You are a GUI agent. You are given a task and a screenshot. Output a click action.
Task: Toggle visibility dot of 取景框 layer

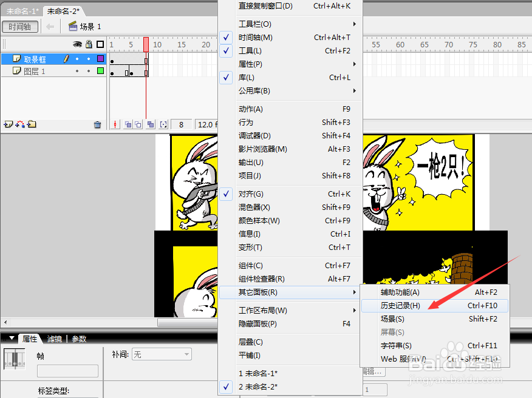click(x=77, y=59)
